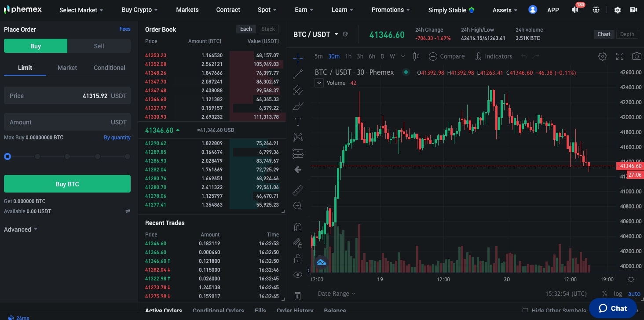Open the user profile avatar
This screenshot has width=644, height=320.
click(x=533, y=9)
